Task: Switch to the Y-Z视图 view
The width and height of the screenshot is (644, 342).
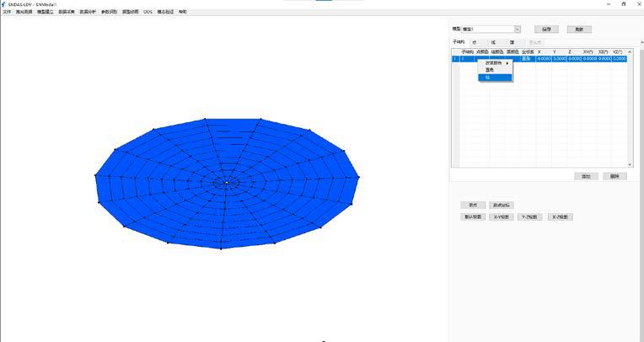Action: click(x=530, y=216)
